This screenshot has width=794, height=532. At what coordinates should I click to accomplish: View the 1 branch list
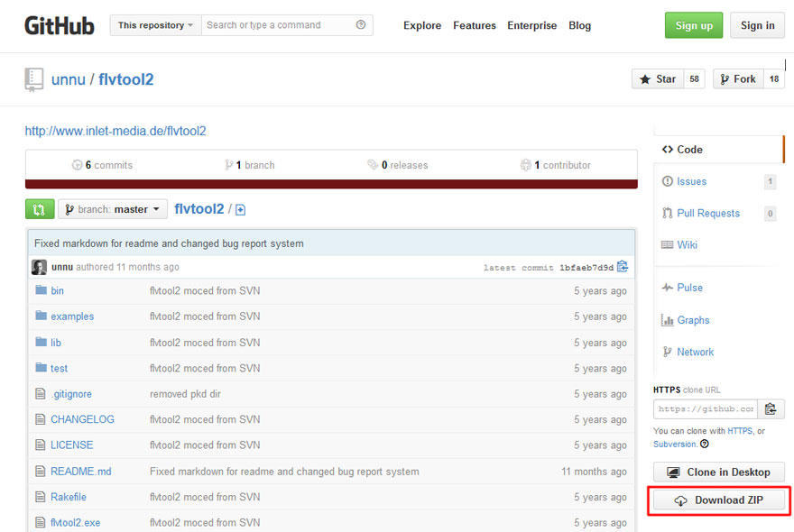(250, 165)
